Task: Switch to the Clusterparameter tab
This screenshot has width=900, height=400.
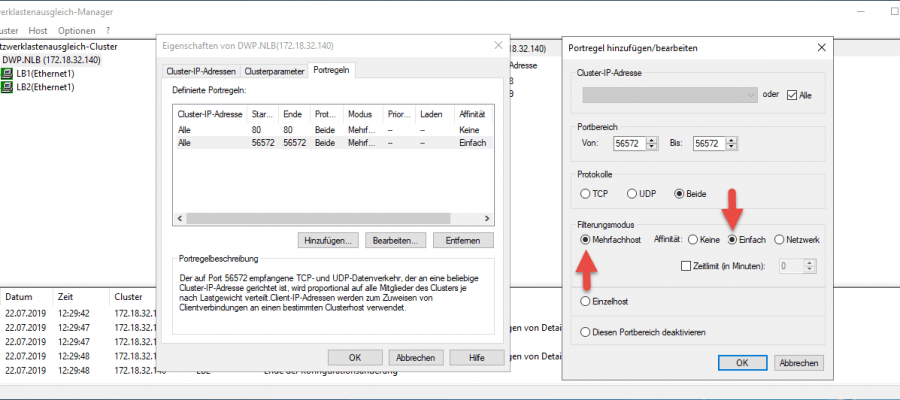Action: click(x=274, y=71)
